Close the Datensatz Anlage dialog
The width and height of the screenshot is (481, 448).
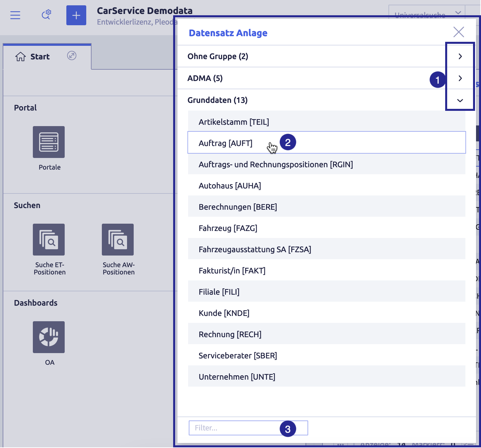459,32
